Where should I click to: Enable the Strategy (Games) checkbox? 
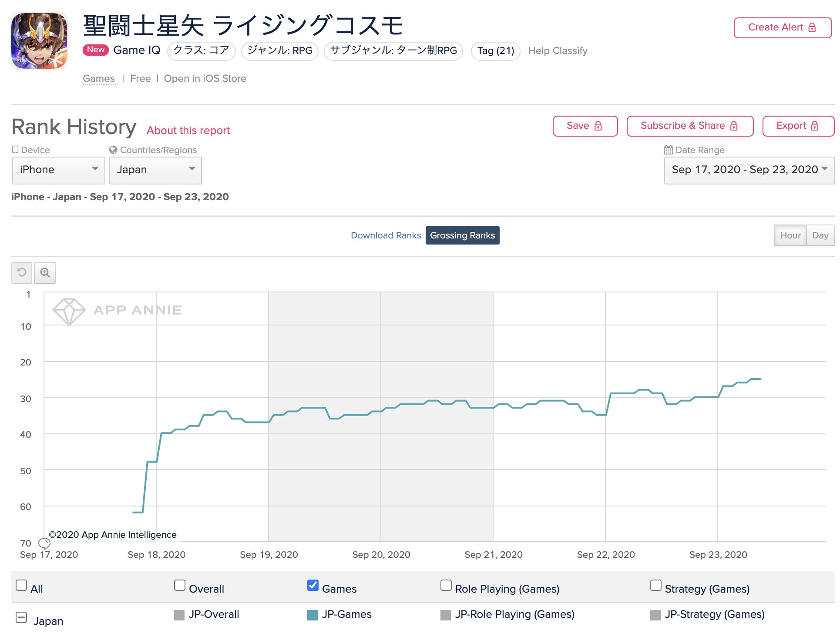656,585
